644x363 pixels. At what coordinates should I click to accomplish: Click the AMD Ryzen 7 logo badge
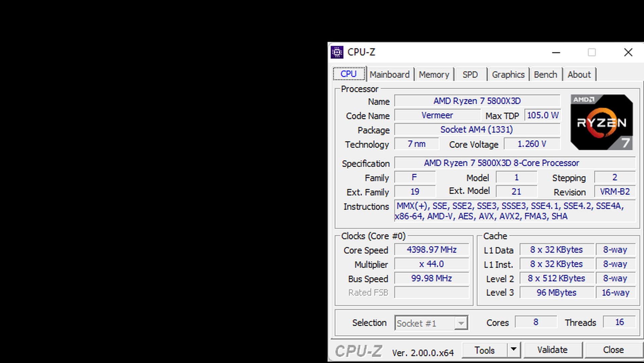(x=601, y=122)
